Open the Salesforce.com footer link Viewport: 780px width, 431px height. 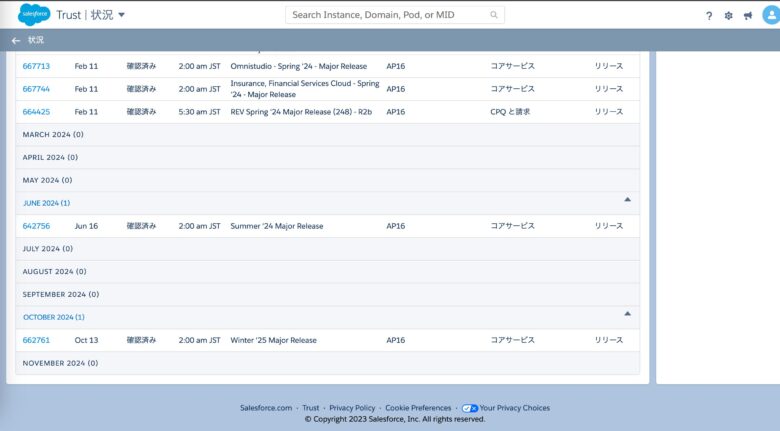[266, 408]
